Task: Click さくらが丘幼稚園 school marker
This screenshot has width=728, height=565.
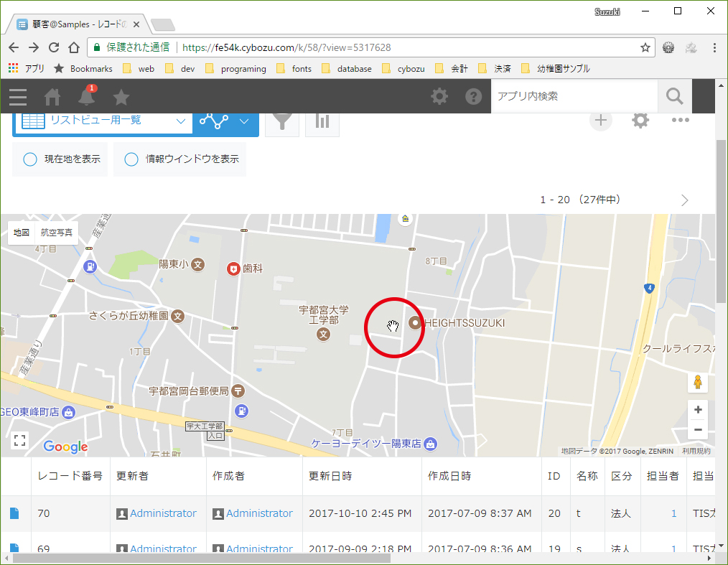Action: coord(178,317)
